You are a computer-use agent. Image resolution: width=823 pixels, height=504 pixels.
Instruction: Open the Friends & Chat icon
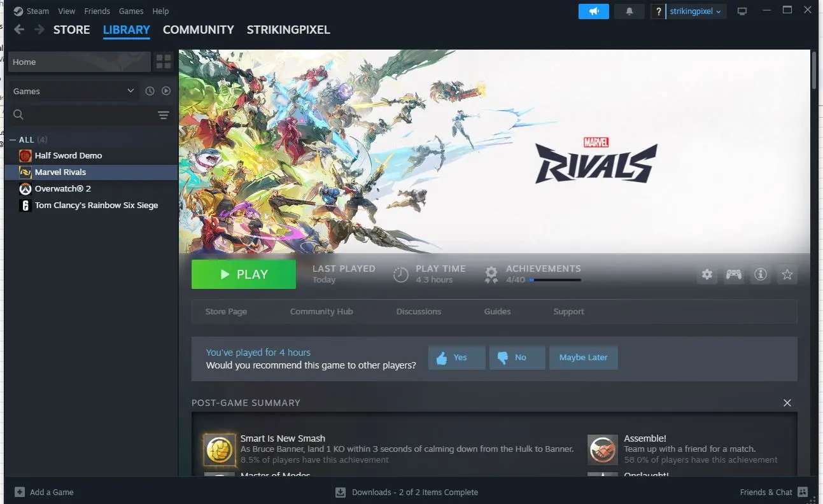click(x=803, y=492)
